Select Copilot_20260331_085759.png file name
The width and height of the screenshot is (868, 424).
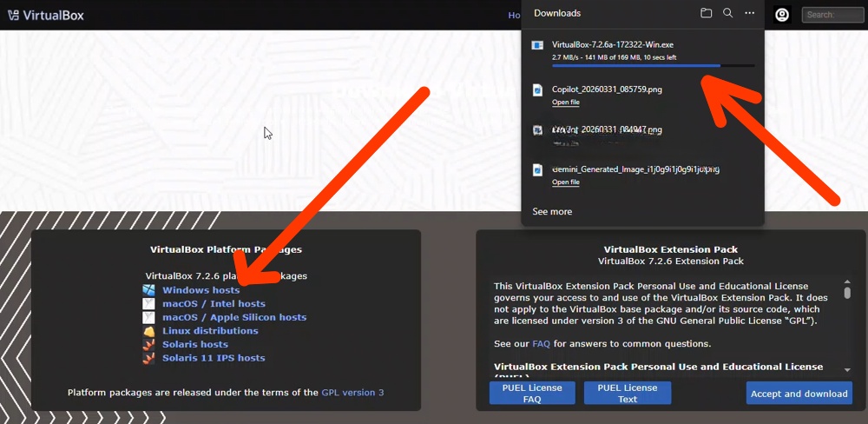[x=607, y=89]
